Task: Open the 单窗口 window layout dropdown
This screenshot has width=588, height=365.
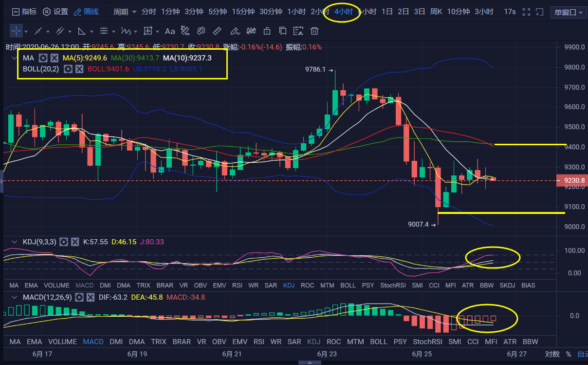Action: [x=568, y=12]
